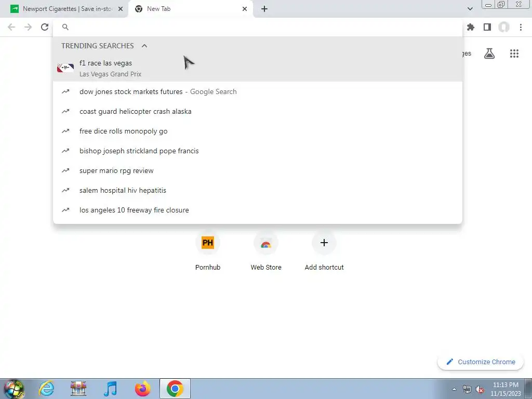Open a new tab with plus button
532x399 pixels.
point(264,9)
